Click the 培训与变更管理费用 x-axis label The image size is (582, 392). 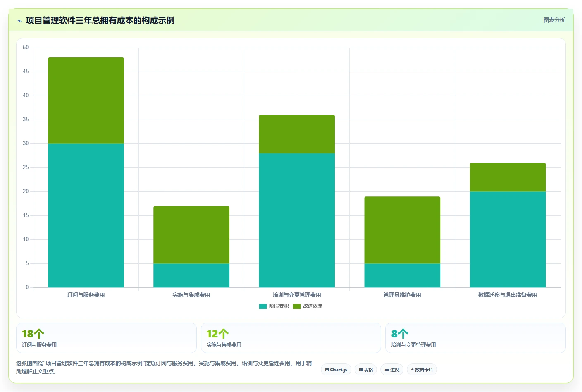297,295
